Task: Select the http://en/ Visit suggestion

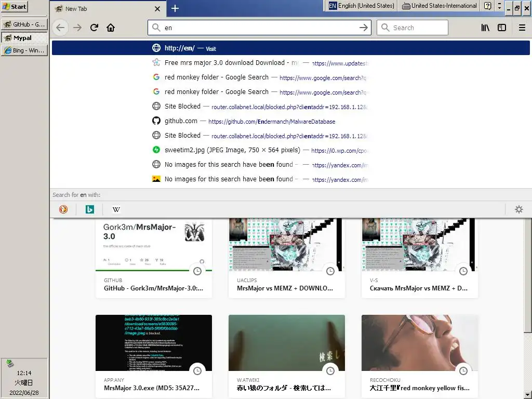Action: (x=291, y=48)
